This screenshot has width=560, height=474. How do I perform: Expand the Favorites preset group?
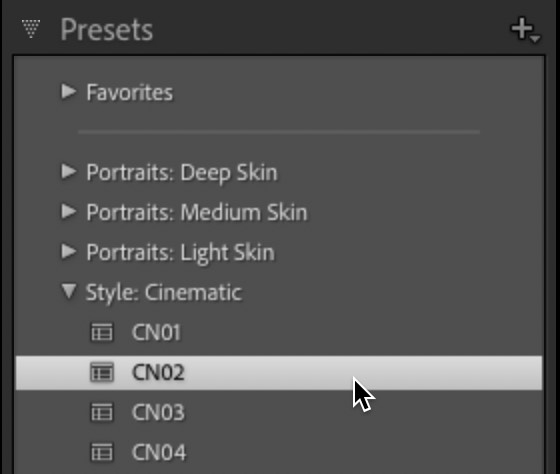point(68,91)
